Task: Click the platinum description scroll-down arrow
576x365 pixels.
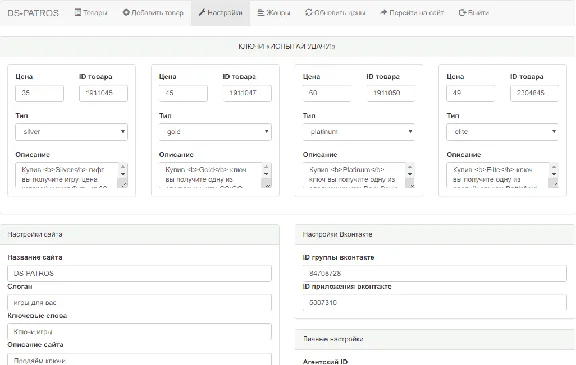Action: [410, 174]
